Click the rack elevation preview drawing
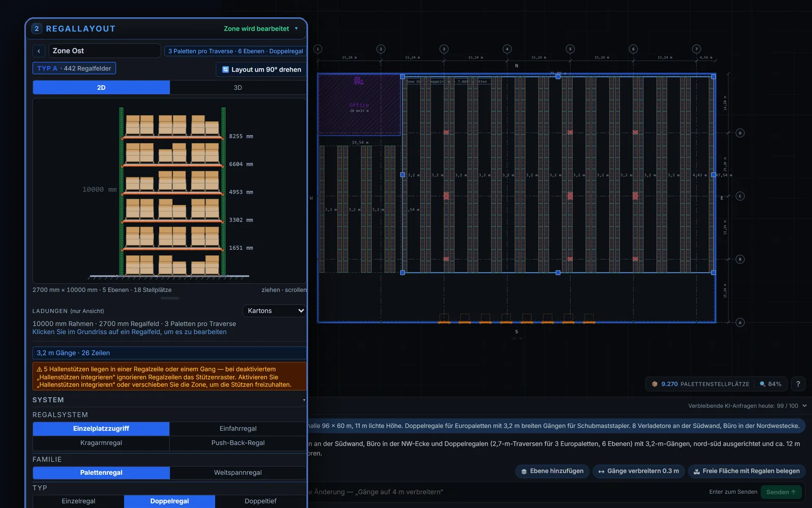This screenshot has width=812, height=508. pos(169,190)
